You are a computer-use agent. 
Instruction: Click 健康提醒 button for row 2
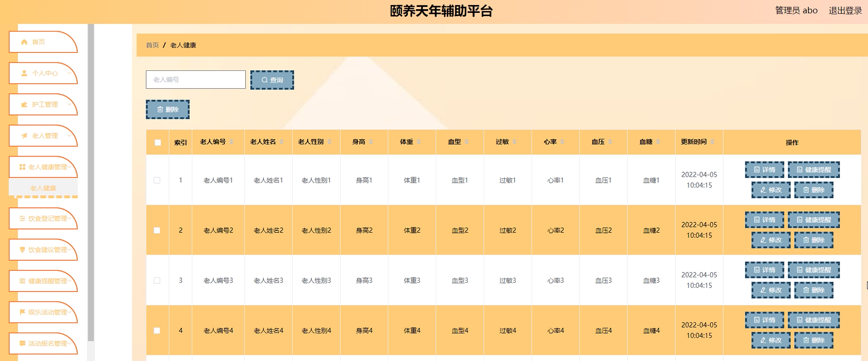[x=813, y=220]
